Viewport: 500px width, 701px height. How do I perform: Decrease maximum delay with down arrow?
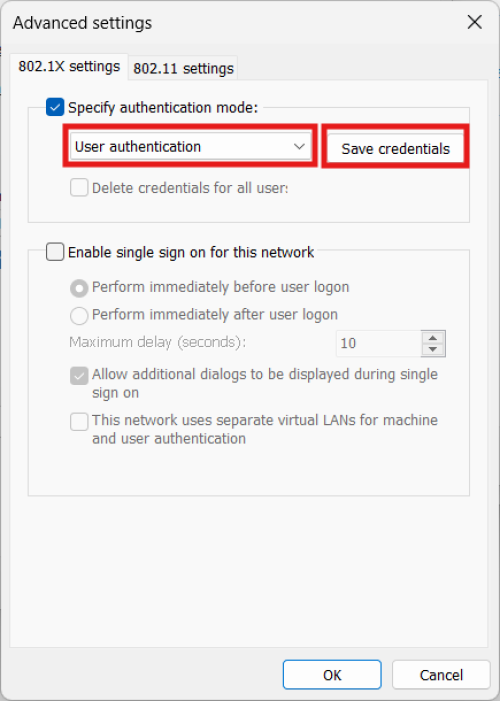(x=433, y=350)
